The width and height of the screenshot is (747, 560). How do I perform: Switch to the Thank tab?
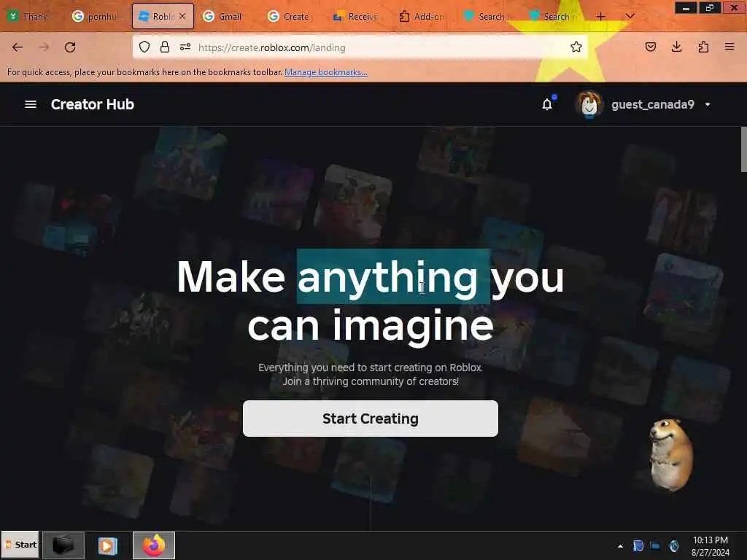click(x=29, y=16)
